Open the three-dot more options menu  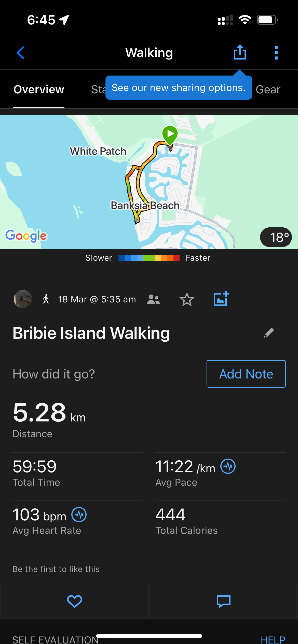pos(276,53)
